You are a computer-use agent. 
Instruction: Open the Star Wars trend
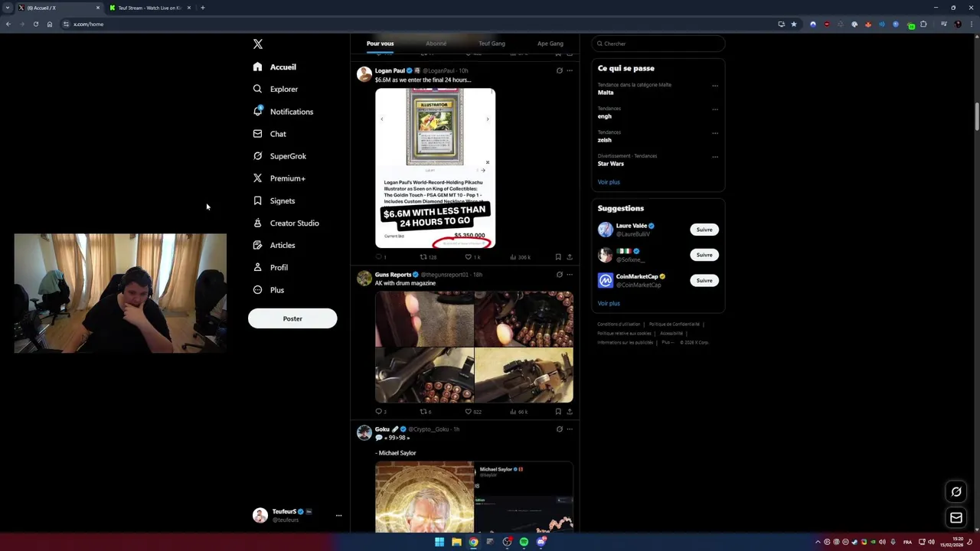click(611, 164)
